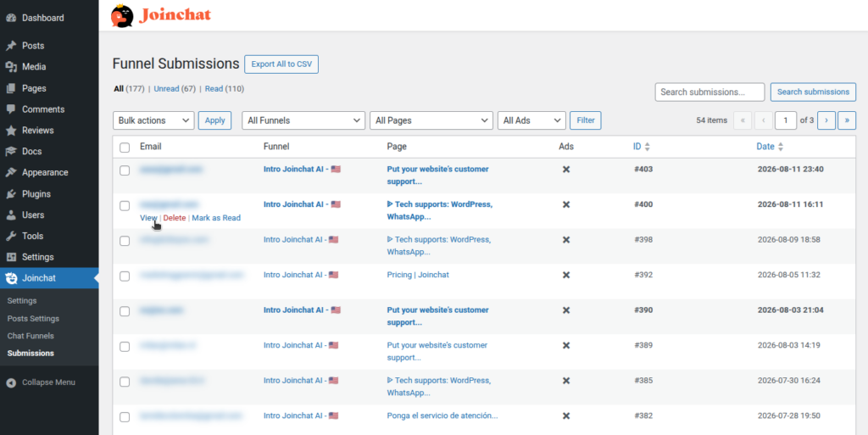
Task: Open the funnel link in row #403
Action: coord(303,169)
